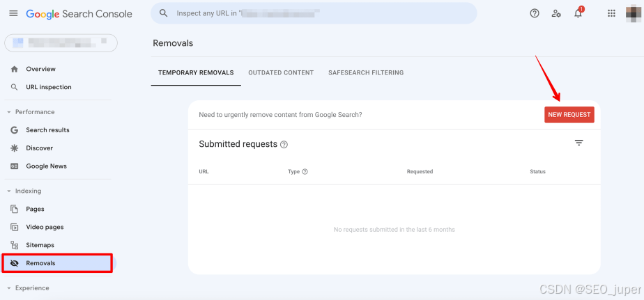This screenshot has width=644, height=300.
Task: Click the New Request button
Action: coord(569,114)
